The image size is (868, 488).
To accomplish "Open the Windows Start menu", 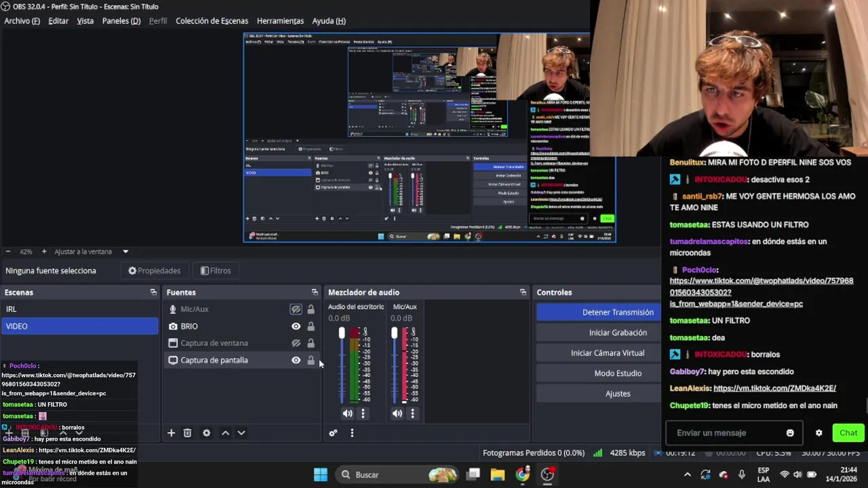I will pos(321,474).
